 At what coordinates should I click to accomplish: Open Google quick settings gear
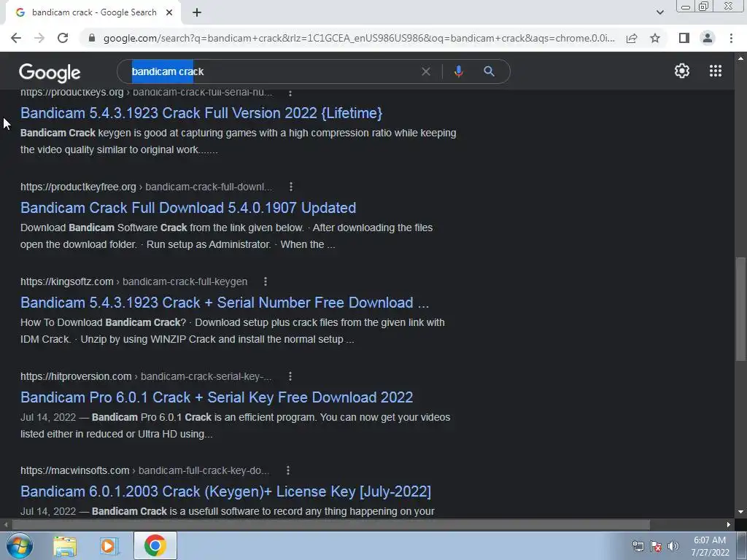[x=682, y=71]
